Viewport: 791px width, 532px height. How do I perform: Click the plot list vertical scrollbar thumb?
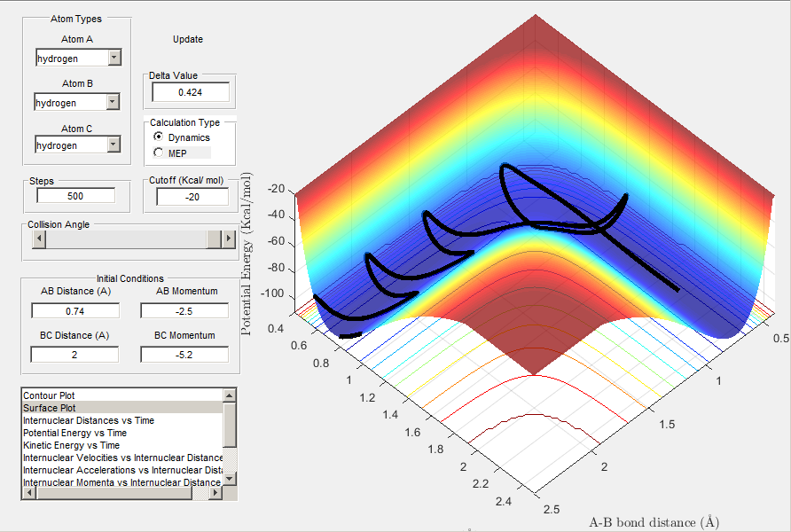tap(230, 425)
